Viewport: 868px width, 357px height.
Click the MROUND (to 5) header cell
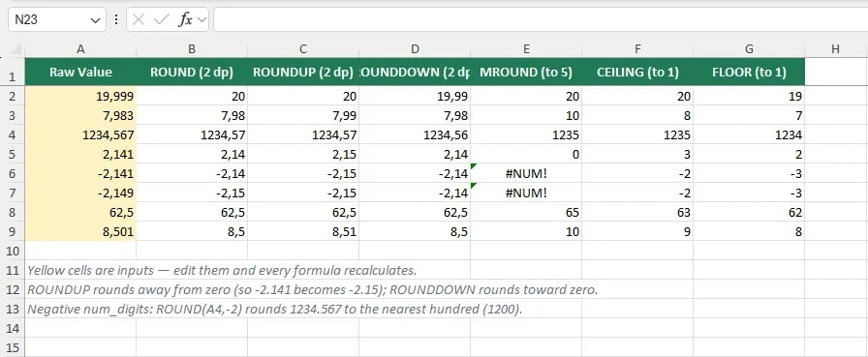(x=526, y=72)
